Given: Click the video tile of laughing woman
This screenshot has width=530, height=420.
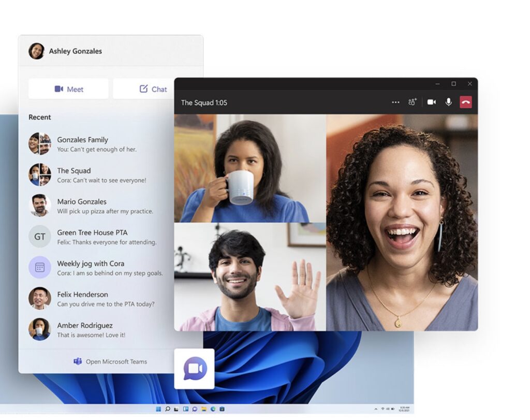Looking at the screenshot, I should pyautogui.click(x=402, y=223).
